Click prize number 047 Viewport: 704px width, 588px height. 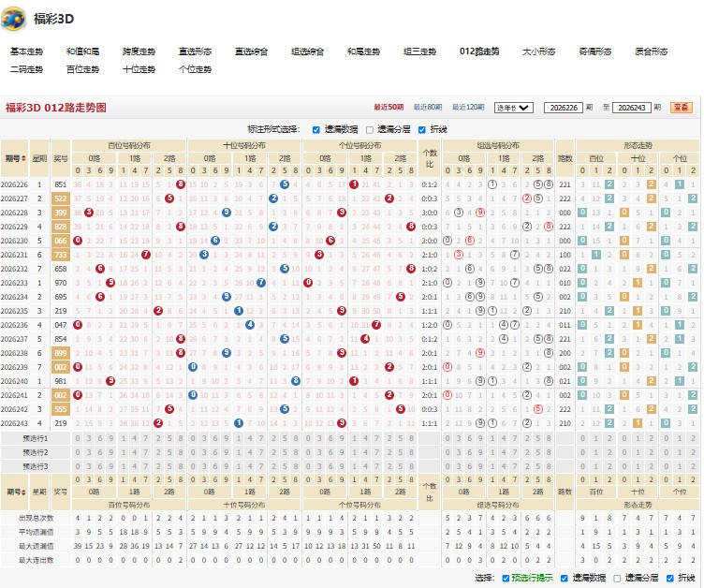[61, 325]
